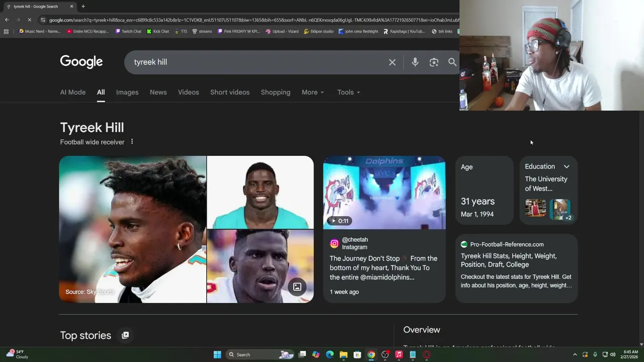This screenshot has height=362, width=644.
Task: Open Task View from the taskbar
Action: pyautogui.click(x=302, y=354)
